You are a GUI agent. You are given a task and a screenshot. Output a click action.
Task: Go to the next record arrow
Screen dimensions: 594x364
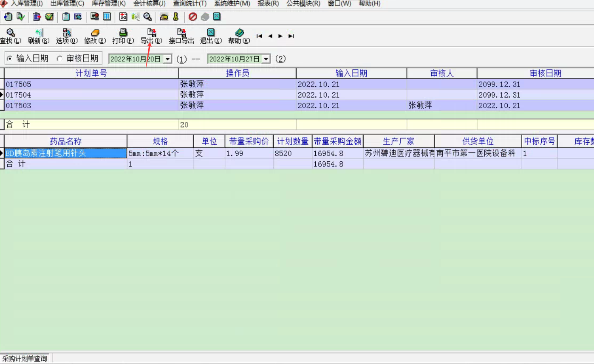[280, 36]
